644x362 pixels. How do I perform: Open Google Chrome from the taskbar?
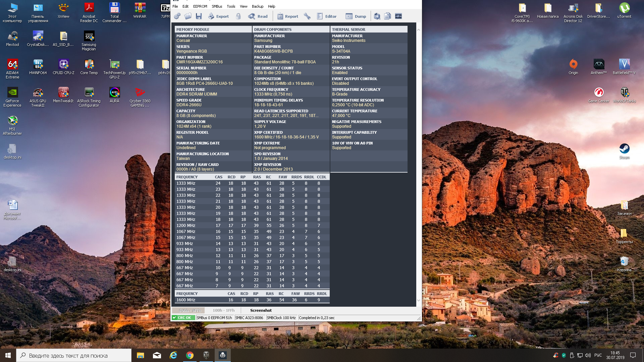[x=190, y=355]
